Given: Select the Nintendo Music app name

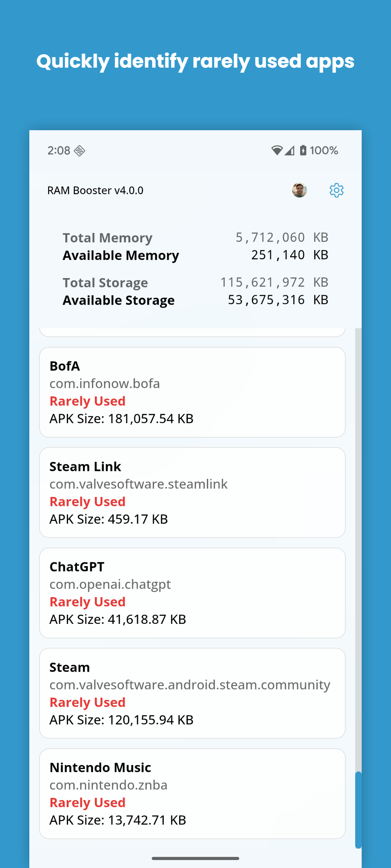Looking at the screenshot, I should pos(100,767).
